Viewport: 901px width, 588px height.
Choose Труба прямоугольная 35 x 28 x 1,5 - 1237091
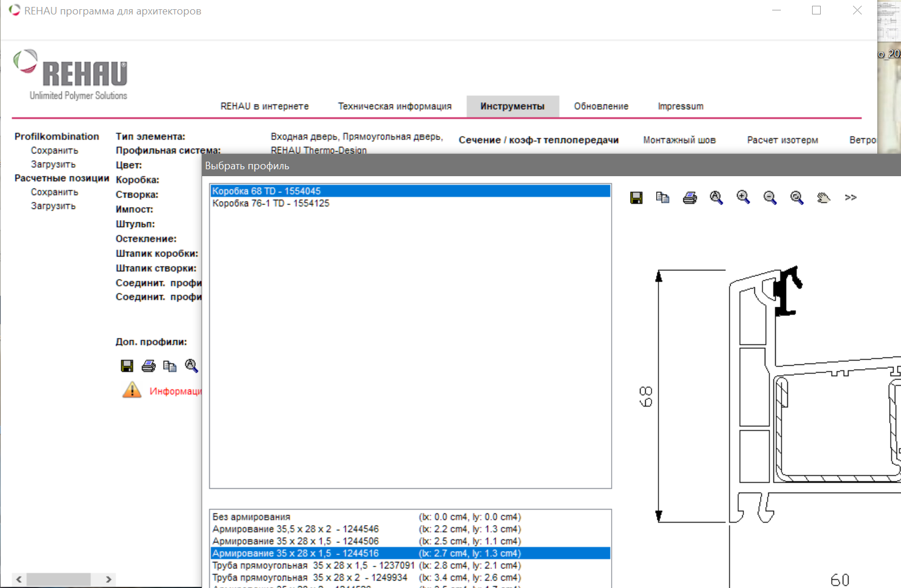[411, 565]
